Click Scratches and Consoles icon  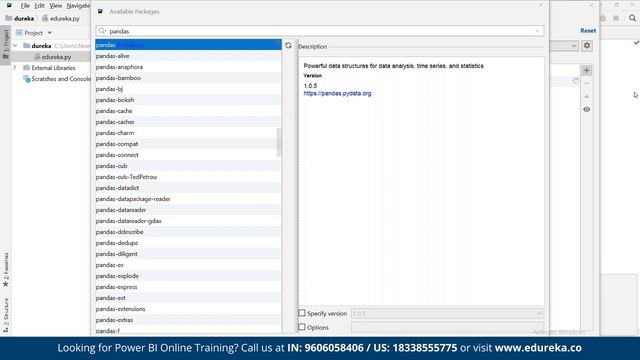click(x=27, y=79)
